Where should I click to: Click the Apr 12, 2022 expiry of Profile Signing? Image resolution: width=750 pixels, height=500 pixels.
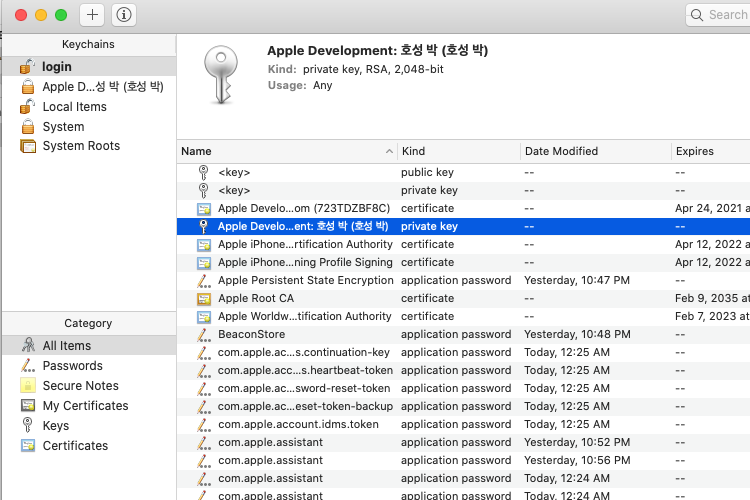coord(712,262)
